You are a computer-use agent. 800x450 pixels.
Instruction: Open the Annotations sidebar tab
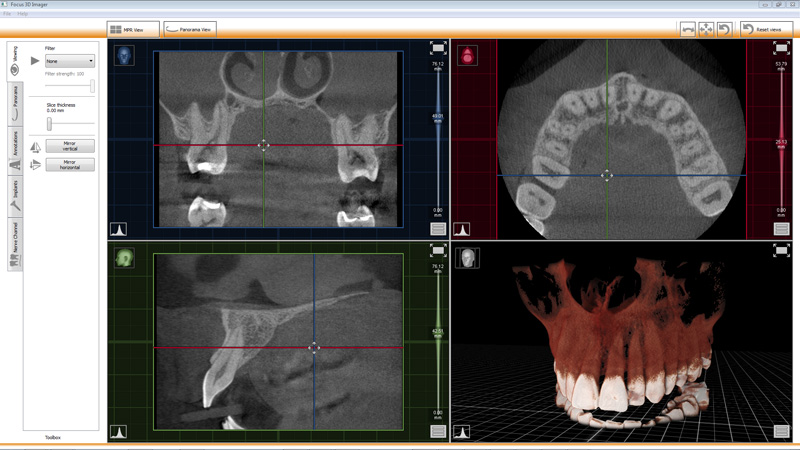(15, 148)
